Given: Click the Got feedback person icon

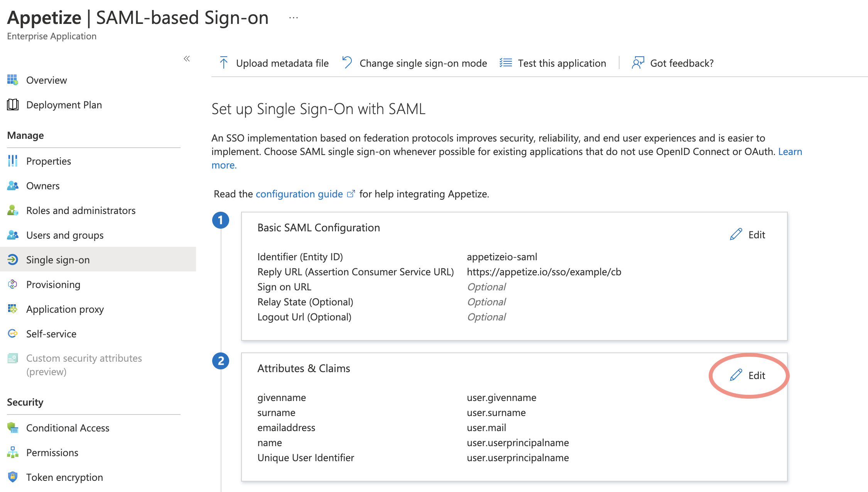Looking at the screenshot, I should (x=638, y=63).
